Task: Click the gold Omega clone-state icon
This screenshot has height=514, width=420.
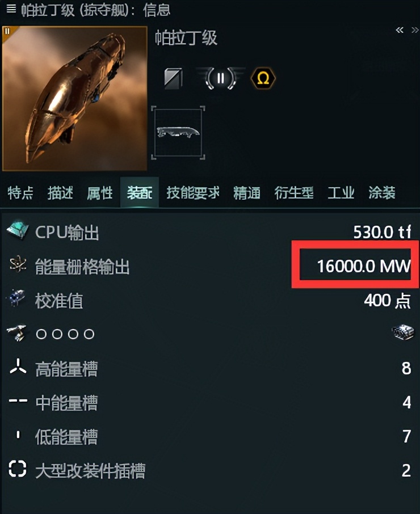Action: click(x=263, y=79)
